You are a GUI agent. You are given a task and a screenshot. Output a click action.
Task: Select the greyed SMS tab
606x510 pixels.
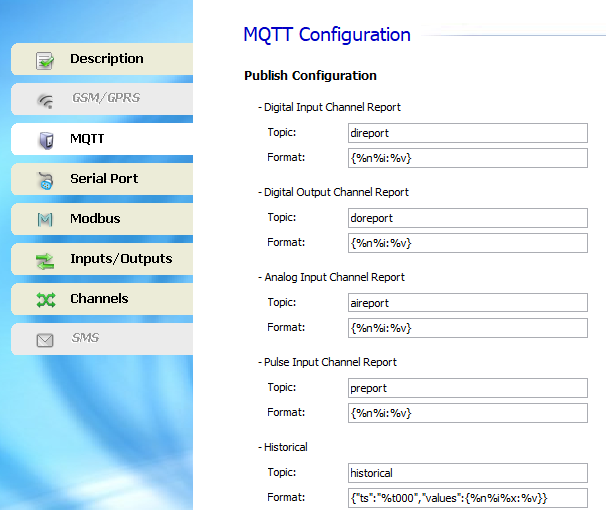click(x=102, y=339)
